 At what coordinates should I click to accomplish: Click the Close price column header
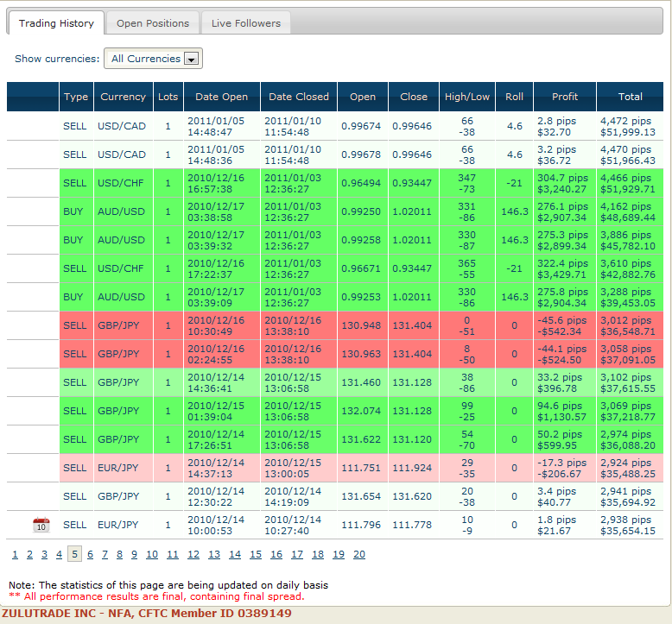414,97
